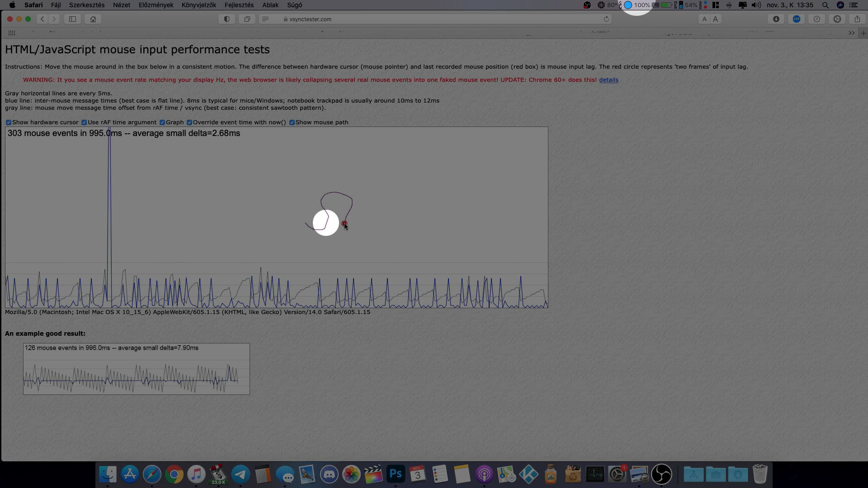Open the Előzmények menu

point(156,5)
